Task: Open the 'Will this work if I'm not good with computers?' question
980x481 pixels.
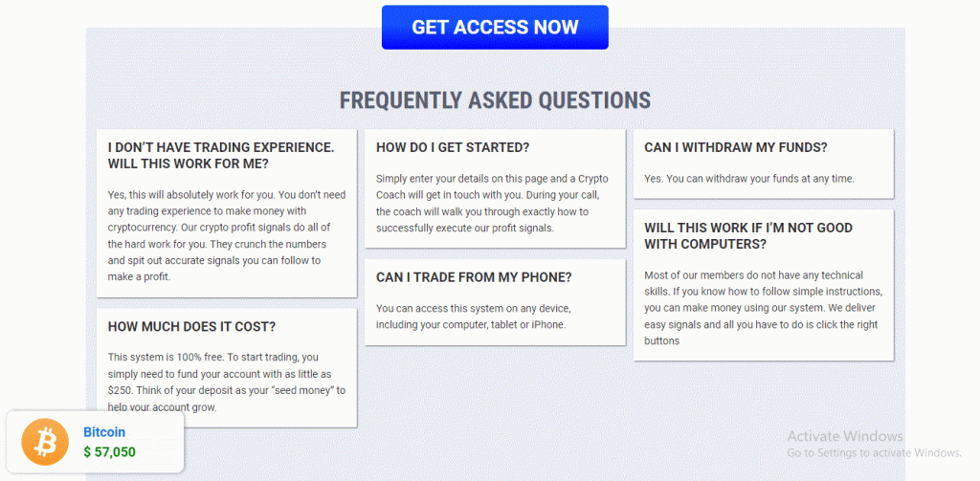Action: click(748, 236)
